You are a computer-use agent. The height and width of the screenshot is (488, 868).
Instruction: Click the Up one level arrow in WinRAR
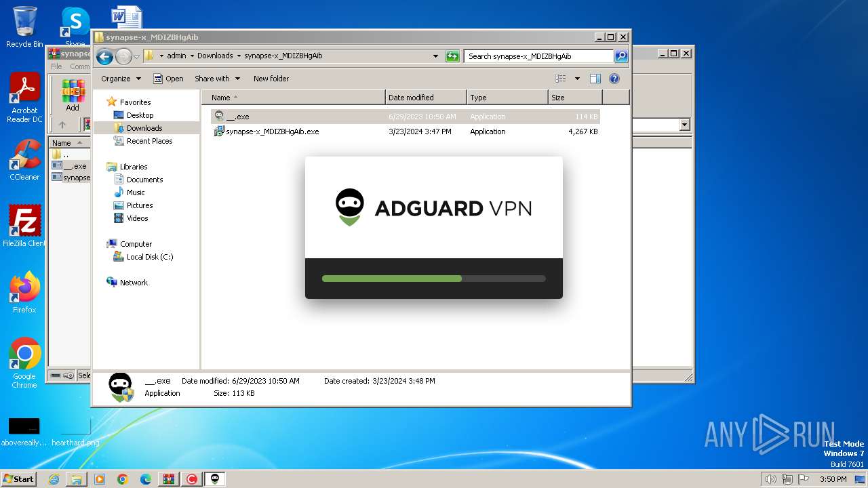point(62,125)
